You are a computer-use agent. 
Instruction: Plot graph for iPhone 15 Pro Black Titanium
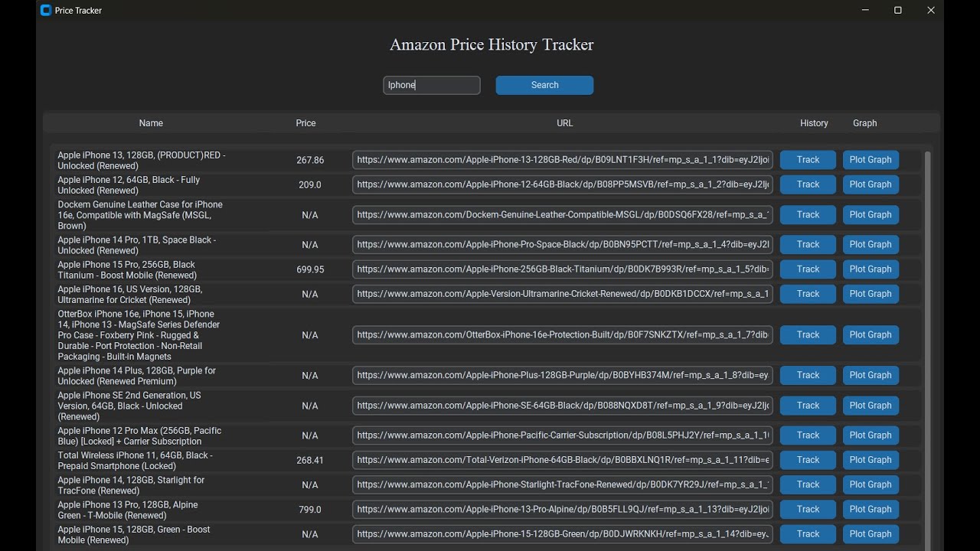tap(871, 269)
